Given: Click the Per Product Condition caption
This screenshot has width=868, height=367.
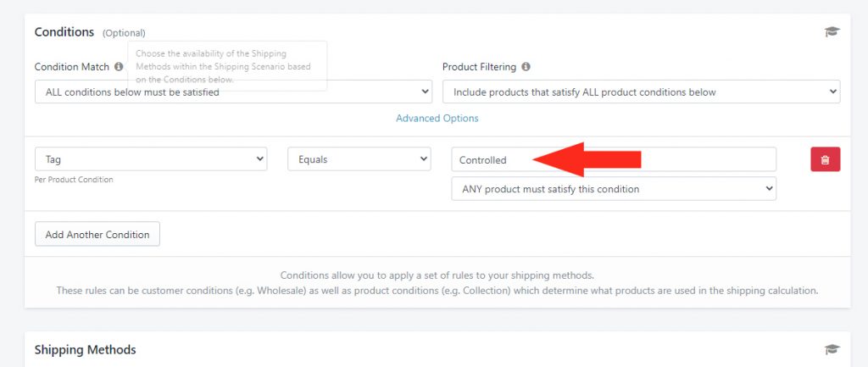Looking at the screenshot, I should tap(74, 180).
